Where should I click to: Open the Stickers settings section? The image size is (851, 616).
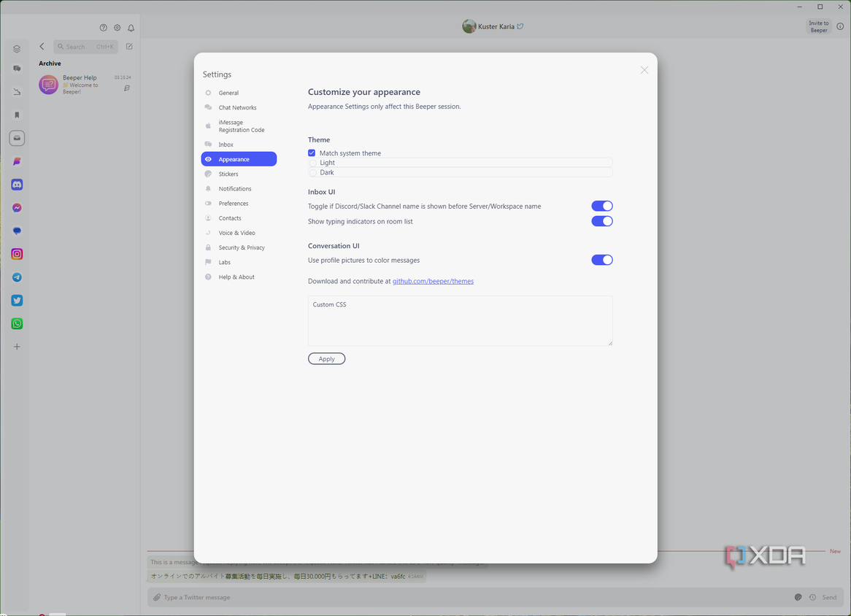(239, 174)
